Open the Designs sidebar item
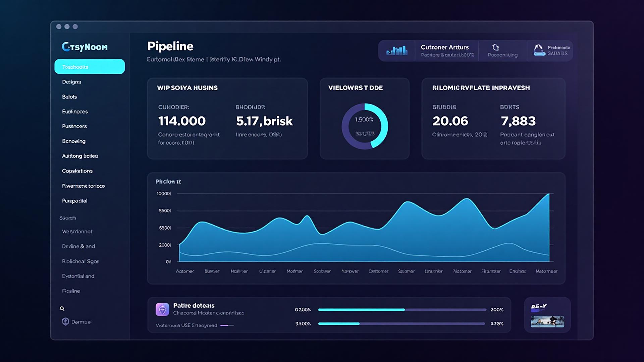The image size is (644, 362). (x=71, y=82)
